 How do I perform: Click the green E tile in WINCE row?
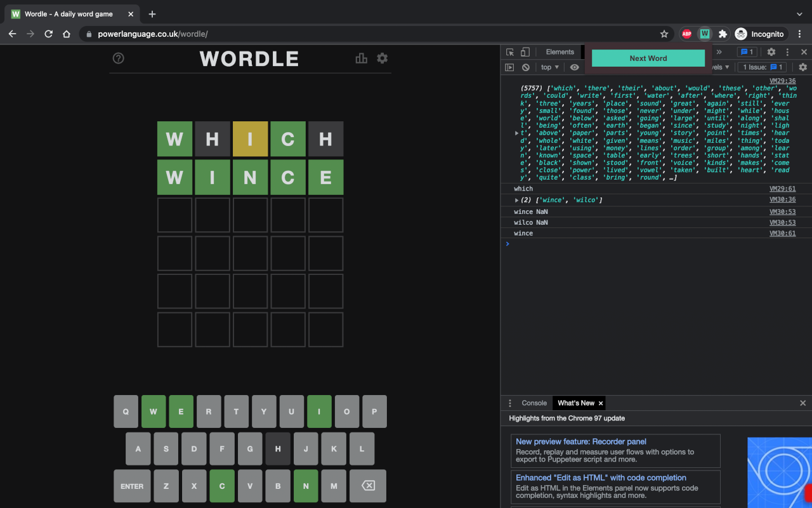pos(325,177)
